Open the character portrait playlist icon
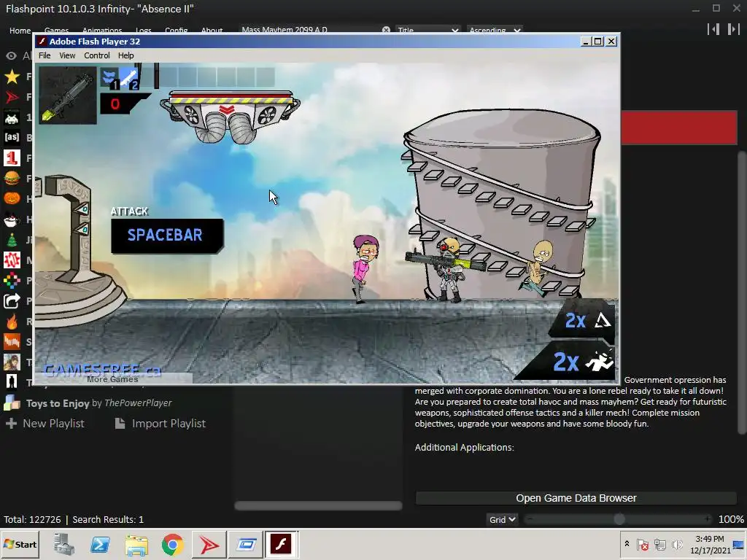Image resolution: width=747 pixels, height=560 pixels. pyautogui.click(x=12, y=362)
